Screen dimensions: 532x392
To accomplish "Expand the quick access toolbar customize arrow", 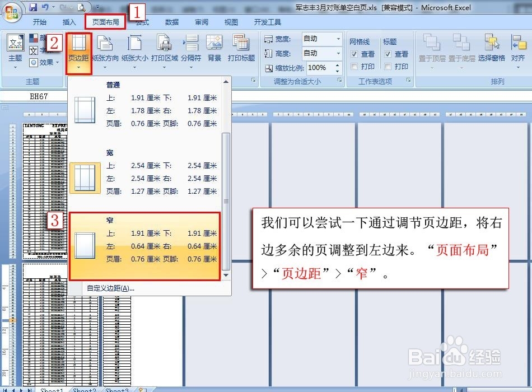I will click(x=97, y=7).
